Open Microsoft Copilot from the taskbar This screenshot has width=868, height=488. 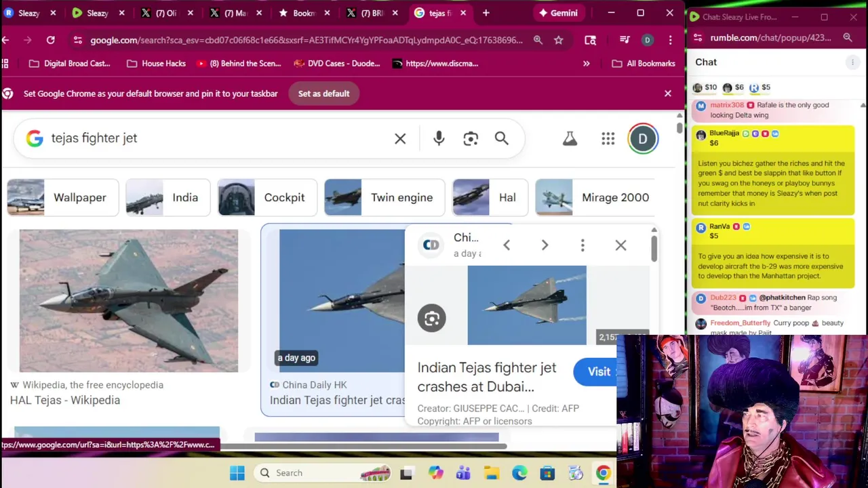435,473
